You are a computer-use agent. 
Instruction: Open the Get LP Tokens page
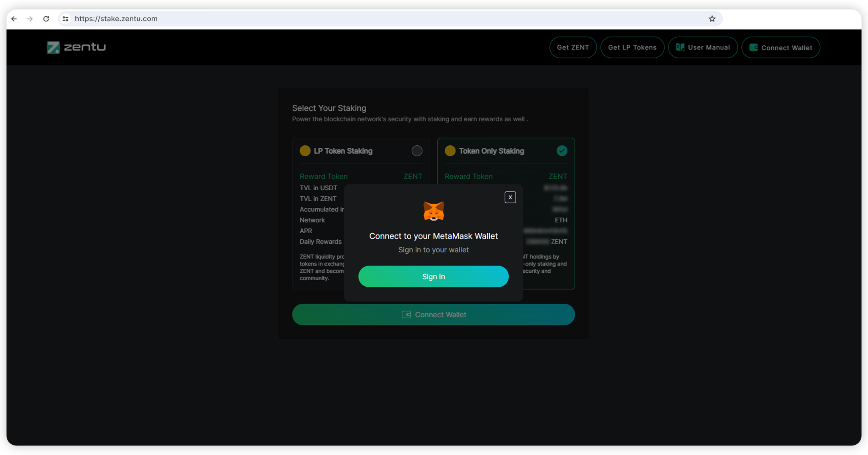632,47
